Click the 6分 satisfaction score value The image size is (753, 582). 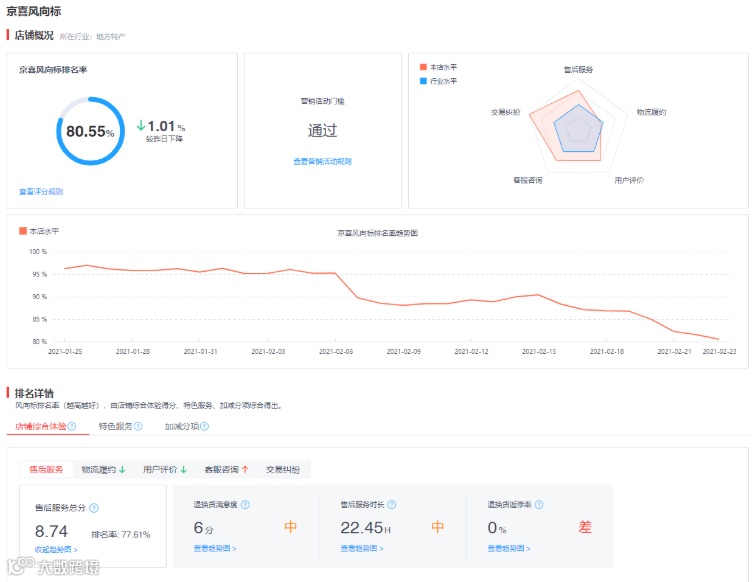(203, 528)
